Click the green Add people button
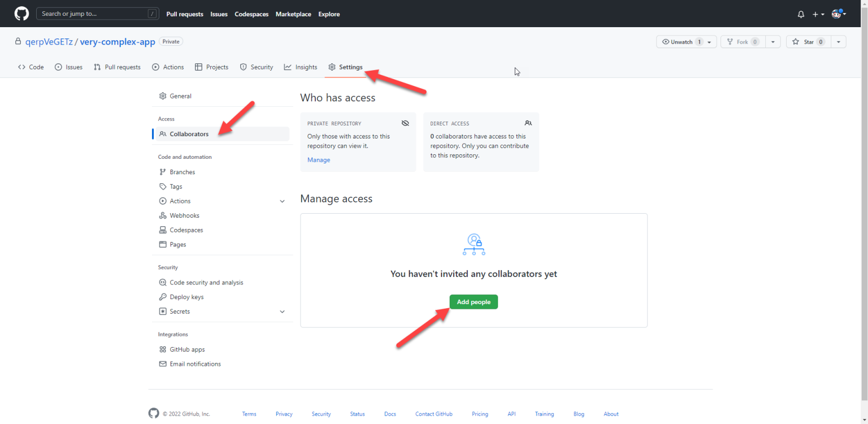The height and width of the screenshot is (424, 868). tap(474, 302)
